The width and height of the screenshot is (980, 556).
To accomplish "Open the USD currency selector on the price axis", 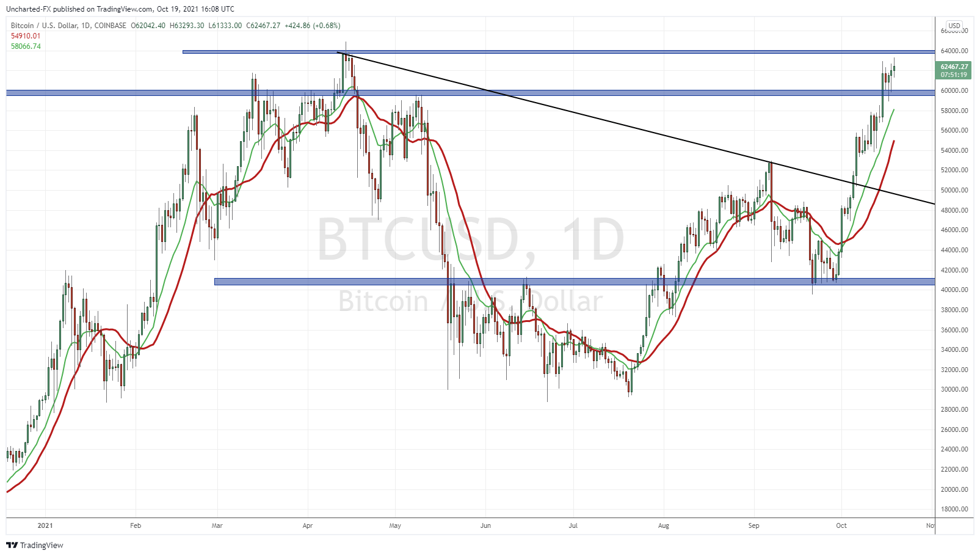I will [954, 26].
